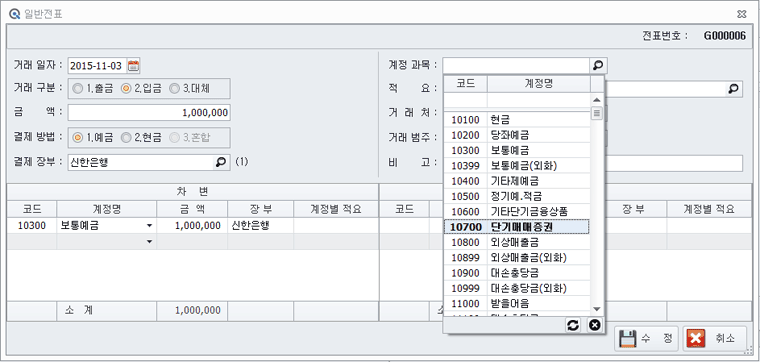Select the 1.출금 radio option

point(92,89)
